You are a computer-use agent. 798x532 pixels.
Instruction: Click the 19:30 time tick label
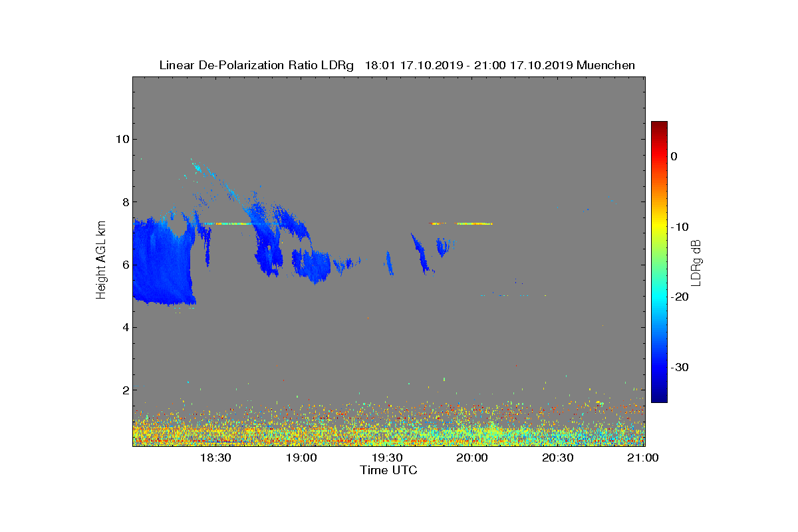click(x=387, y=458)
